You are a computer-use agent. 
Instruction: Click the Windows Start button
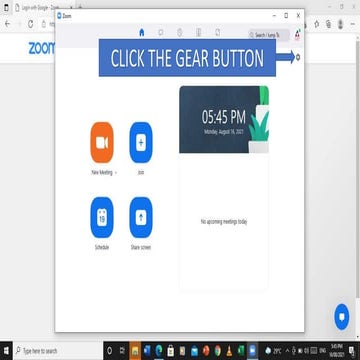point(6,351)
